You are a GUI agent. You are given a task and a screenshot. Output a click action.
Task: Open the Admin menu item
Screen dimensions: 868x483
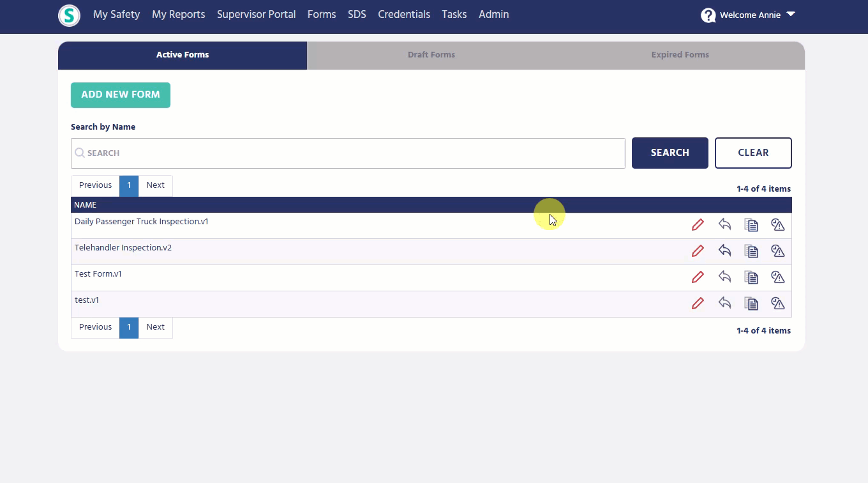tap(494, 14)
